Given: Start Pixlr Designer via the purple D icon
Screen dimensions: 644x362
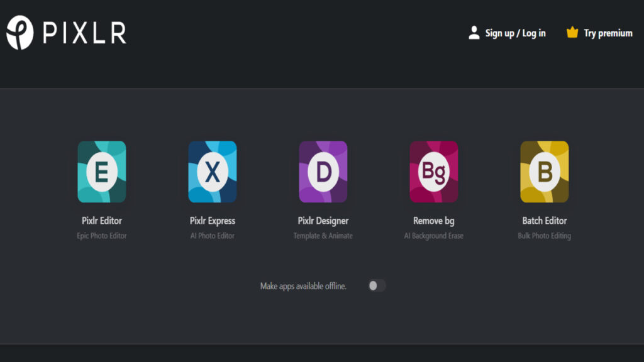Looking at the screenshot, I should (323, 172).
